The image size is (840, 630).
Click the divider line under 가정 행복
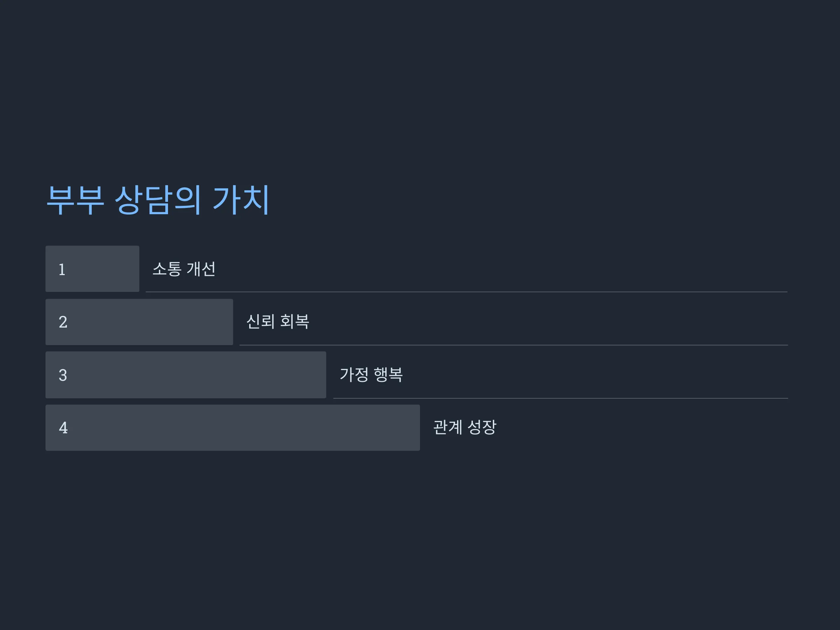coord(561,398)
